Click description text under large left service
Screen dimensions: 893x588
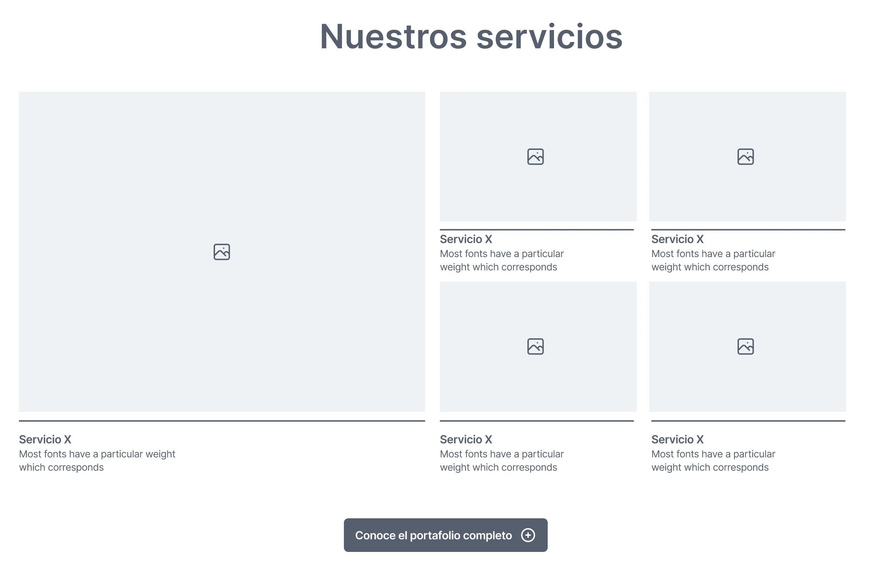97,461
